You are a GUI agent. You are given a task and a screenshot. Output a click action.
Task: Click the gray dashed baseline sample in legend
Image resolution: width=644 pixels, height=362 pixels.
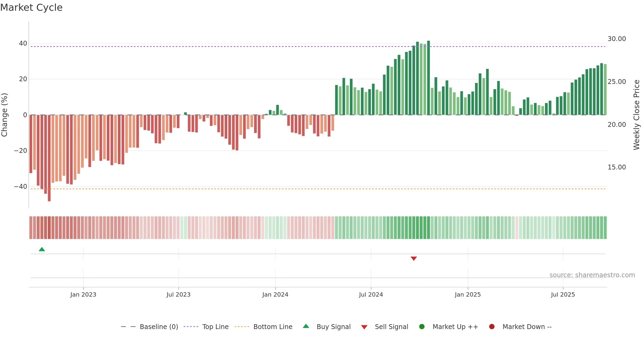pyautogui.click(x=128, y=327)
